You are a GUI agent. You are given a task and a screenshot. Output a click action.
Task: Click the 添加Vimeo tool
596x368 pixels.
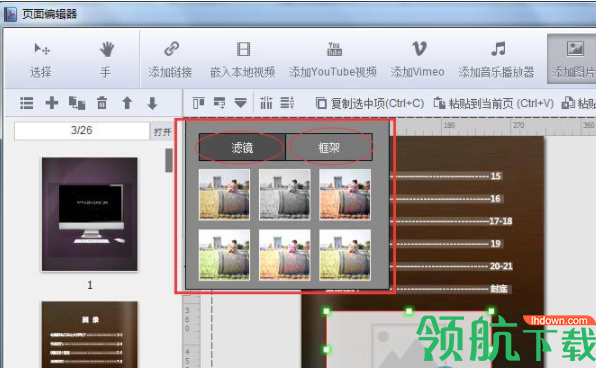[x=418, y=59]
